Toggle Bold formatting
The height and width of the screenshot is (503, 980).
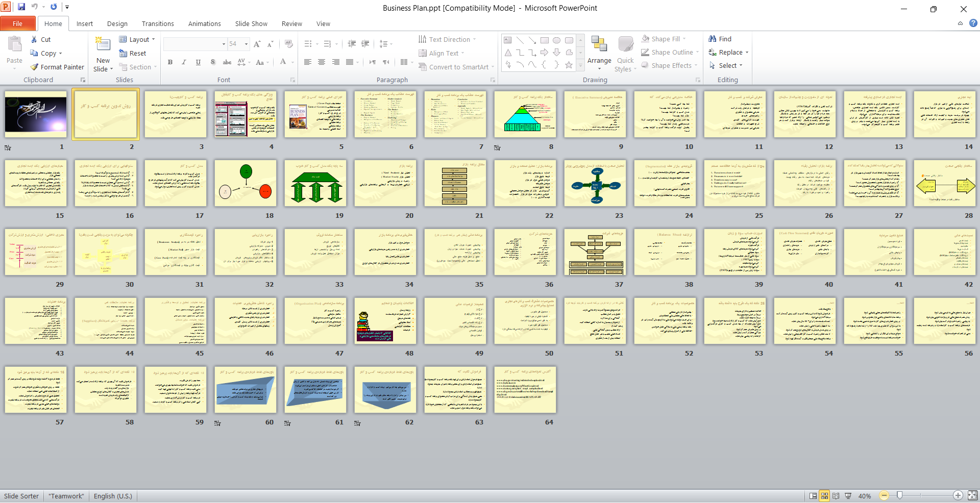(x=170, y=62)
